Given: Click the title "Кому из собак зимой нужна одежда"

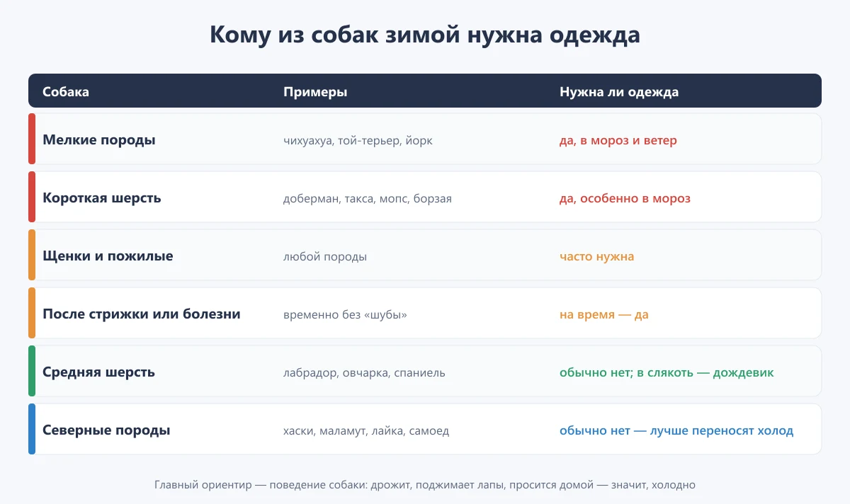Looking at the screenshot, I should click(x=425, y=35).
